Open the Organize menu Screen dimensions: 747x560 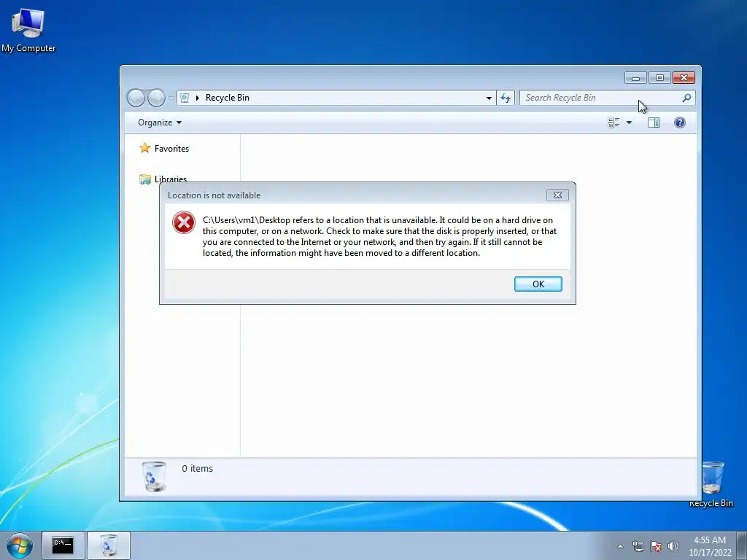point(160,122)
